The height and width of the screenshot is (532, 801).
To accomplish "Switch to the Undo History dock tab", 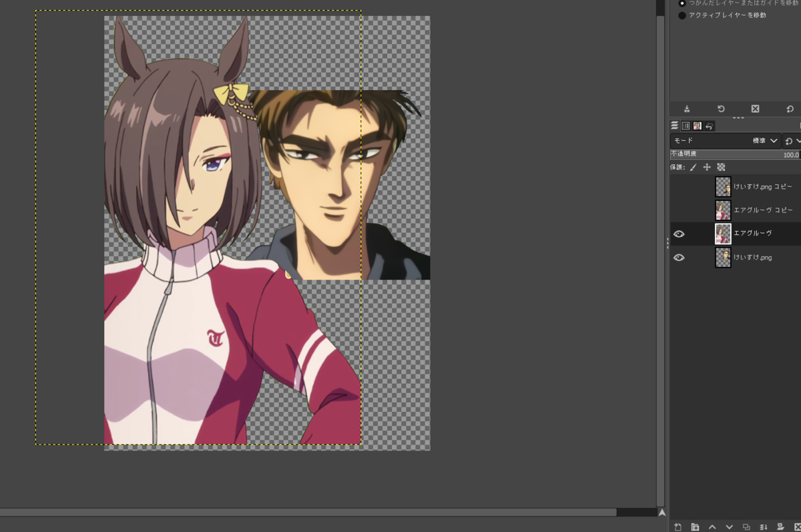I will [x=709, y=125].
